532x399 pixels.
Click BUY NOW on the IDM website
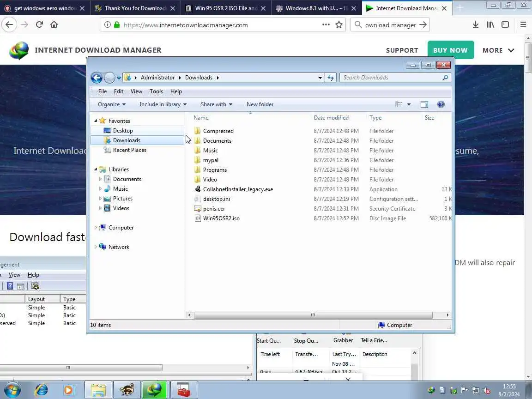(451, 50)
